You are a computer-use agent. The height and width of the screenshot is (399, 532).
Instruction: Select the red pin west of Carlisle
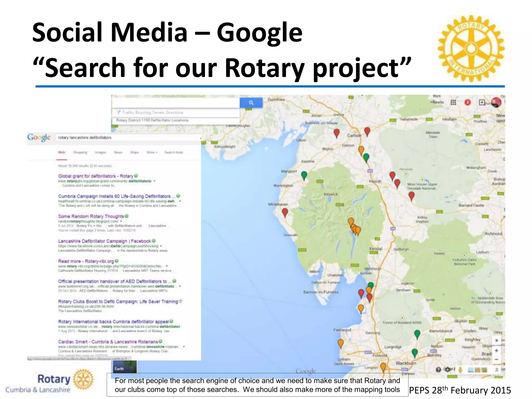(337, 133)
